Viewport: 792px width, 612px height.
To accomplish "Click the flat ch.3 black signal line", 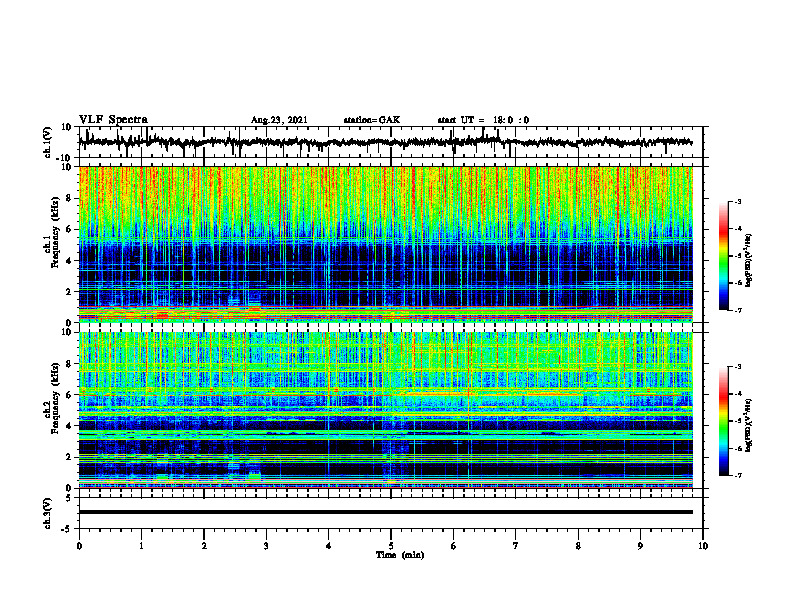I will [385, 512].
